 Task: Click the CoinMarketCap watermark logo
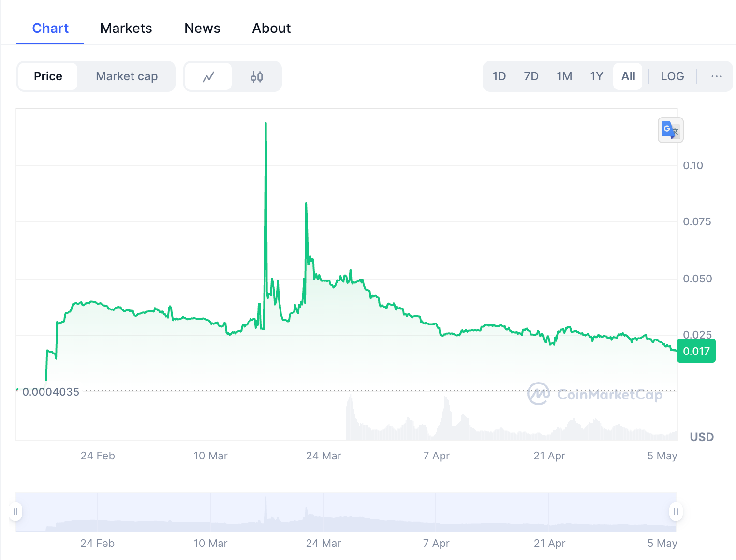(x=595, y=394)
